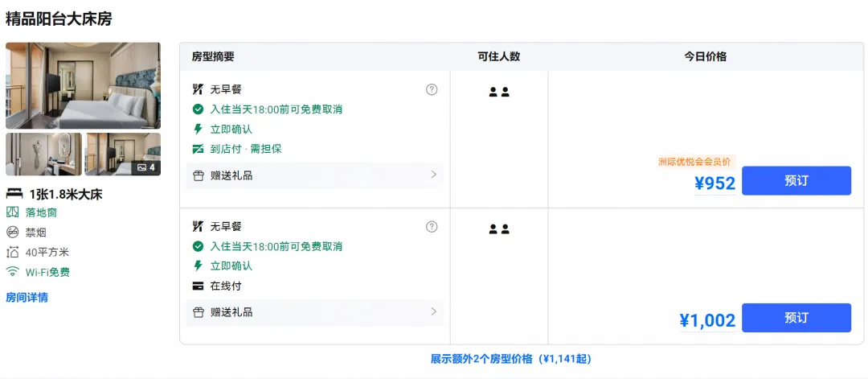Viewport: 868px width, 379px height.
Task: Click the 洲际优悦会会员价 member price tag
Action: tap(694, 162)
